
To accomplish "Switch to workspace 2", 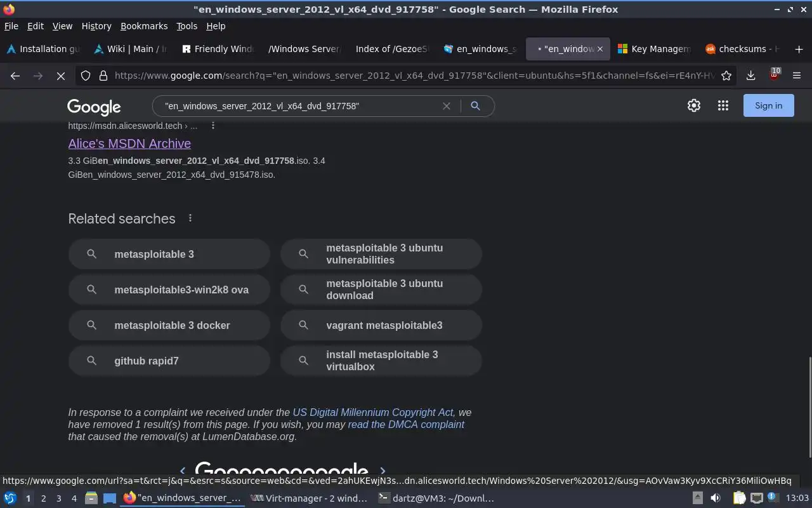I will 44,498.
